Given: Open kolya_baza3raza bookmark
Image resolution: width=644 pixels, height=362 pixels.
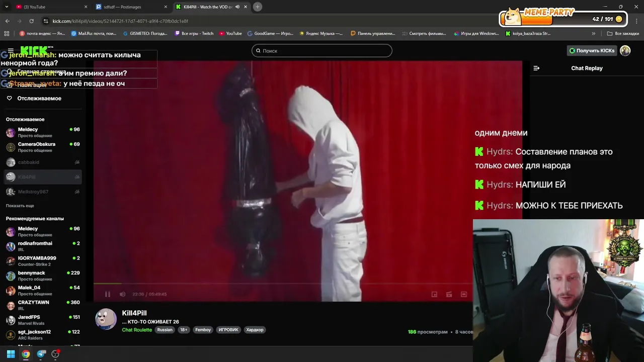Looking at the screenshot, I should [528, 34].
